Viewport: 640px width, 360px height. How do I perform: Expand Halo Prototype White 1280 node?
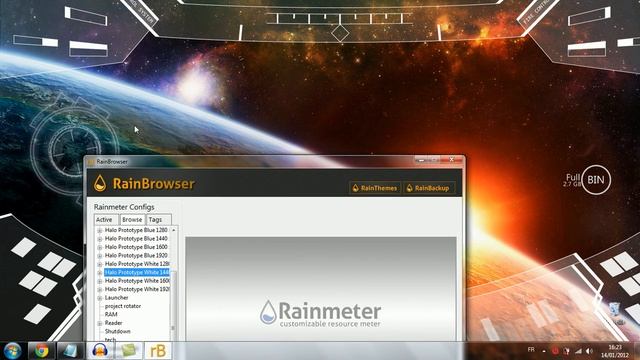(100, 264)
